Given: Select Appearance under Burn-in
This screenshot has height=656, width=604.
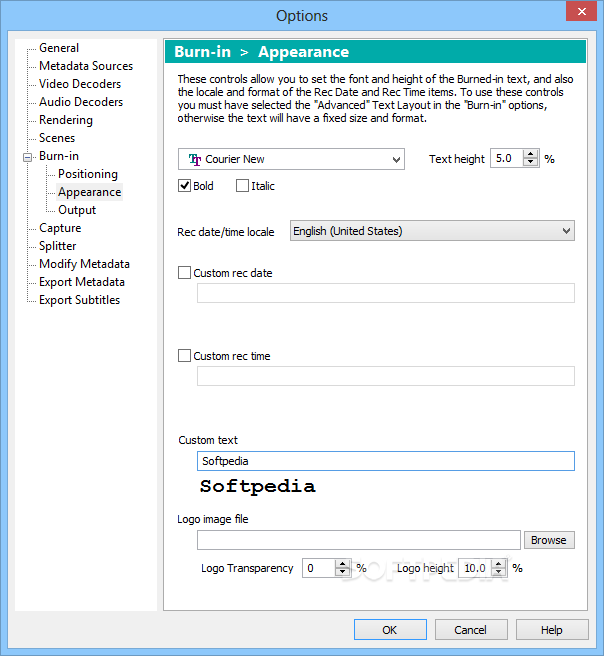Looking at the screenshot, I should [90, 192].
